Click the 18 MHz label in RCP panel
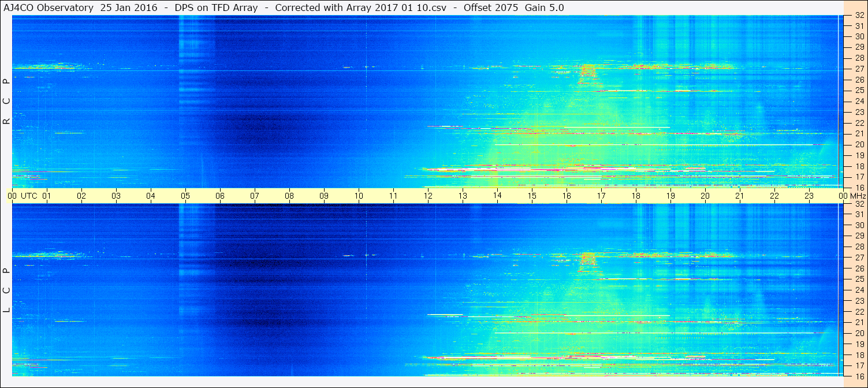Screen dimensions: 868x388 click(859, 166)
